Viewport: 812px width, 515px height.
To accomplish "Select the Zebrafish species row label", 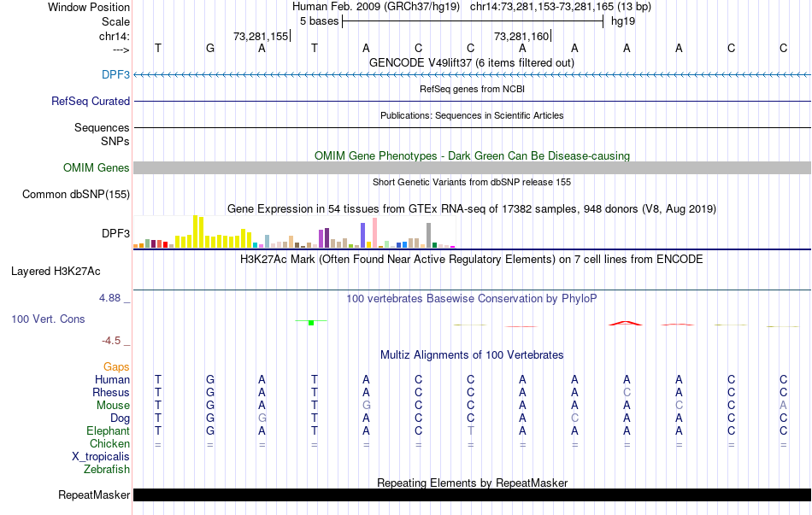I will click(x=107, y=470).
